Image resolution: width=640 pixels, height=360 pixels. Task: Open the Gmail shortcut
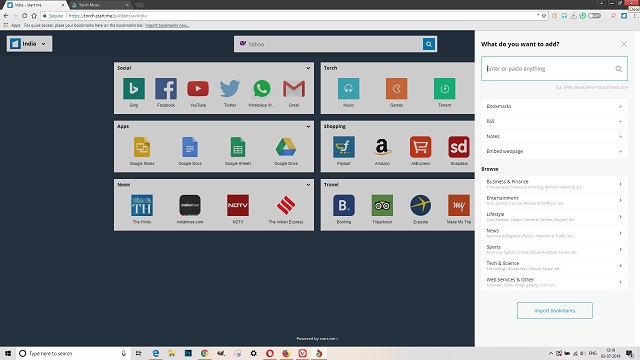point(294,89)
